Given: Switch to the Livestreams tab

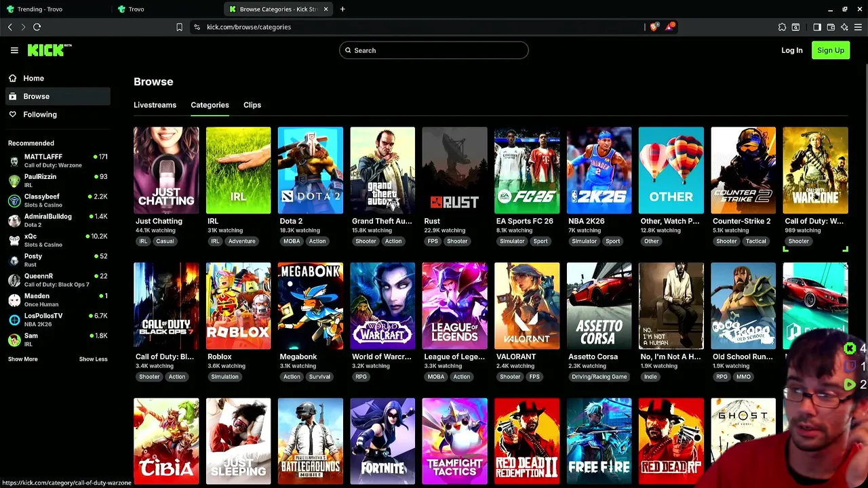Looking at the screenshot, I should pos(155,105).
